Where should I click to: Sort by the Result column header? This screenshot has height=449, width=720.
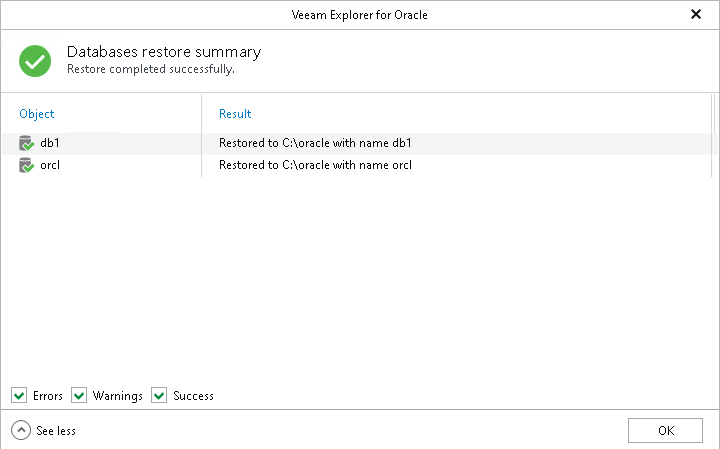[235, 114]
